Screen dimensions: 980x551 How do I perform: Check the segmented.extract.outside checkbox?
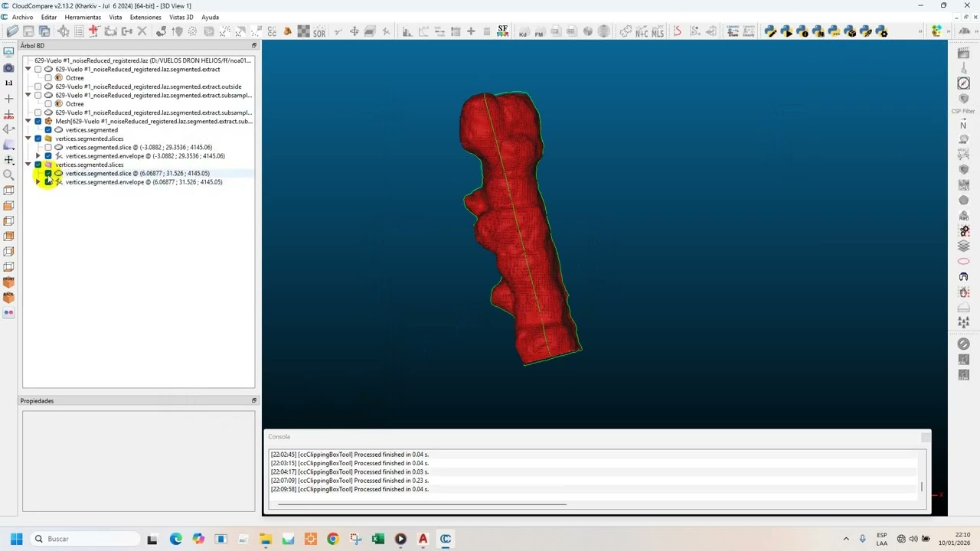38,86
